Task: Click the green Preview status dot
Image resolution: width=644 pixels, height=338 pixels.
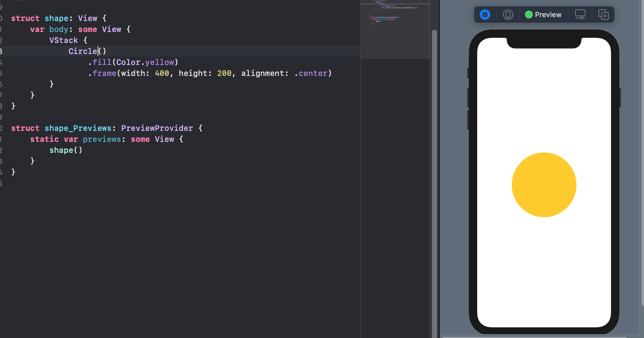Action: point(529,15)
